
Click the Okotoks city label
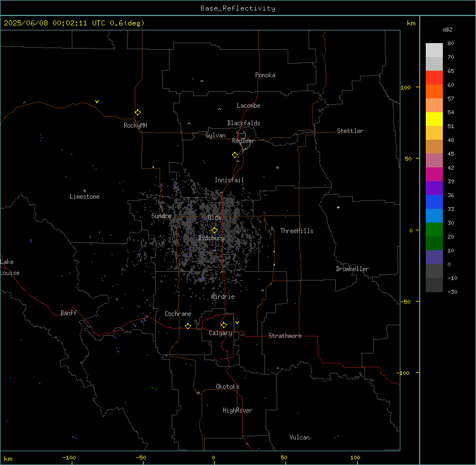pos(228,387)
